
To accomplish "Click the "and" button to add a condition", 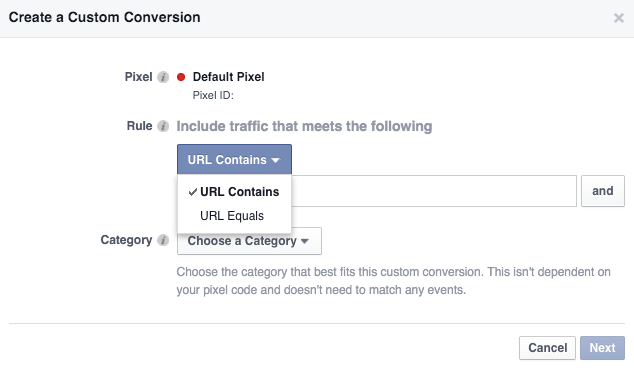I will (x=603, y=191).
